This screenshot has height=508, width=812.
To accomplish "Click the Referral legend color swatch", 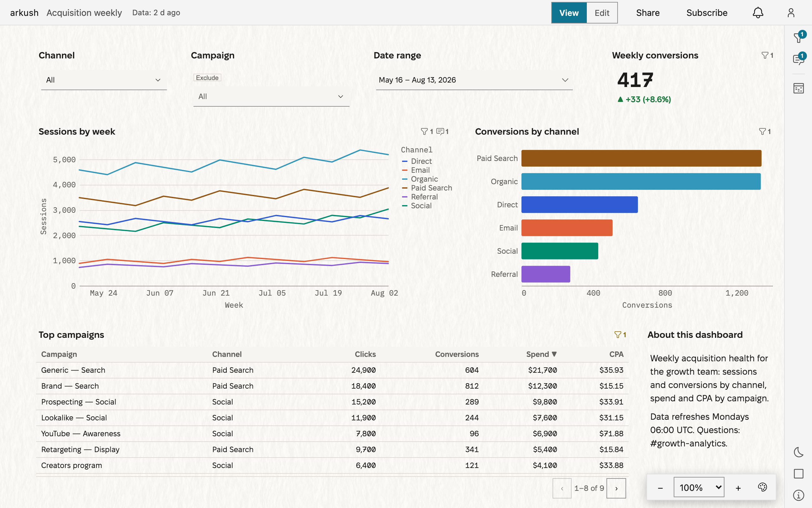I will tap(405, 197).
